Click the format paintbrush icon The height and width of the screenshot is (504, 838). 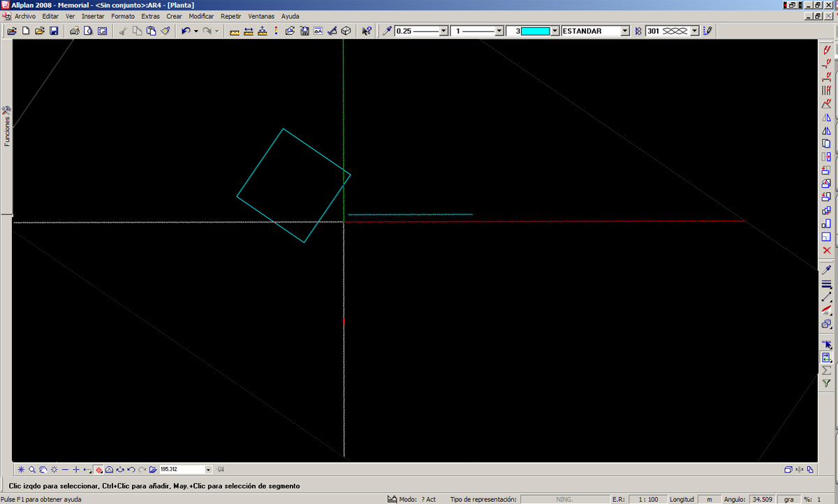click(166, 31)
